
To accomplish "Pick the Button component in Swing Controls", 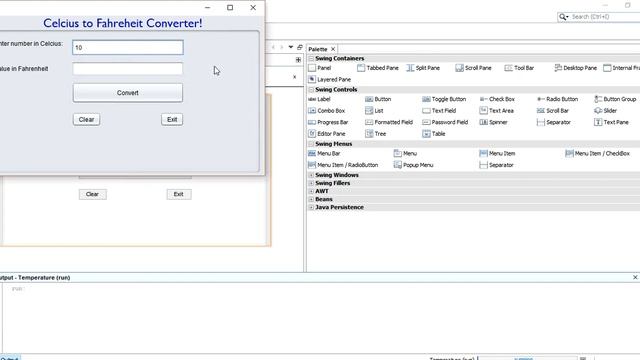I will coord(378,99).
